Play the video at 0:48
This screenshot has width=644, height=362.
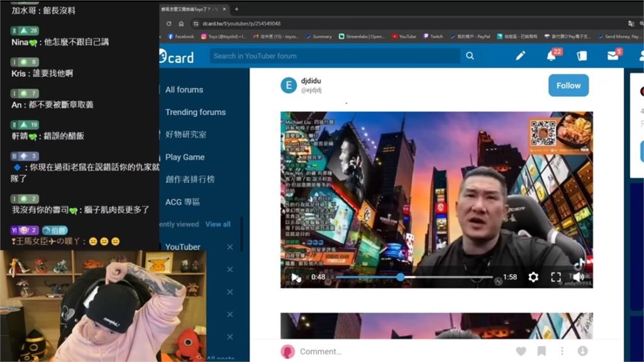click(296, 277)
